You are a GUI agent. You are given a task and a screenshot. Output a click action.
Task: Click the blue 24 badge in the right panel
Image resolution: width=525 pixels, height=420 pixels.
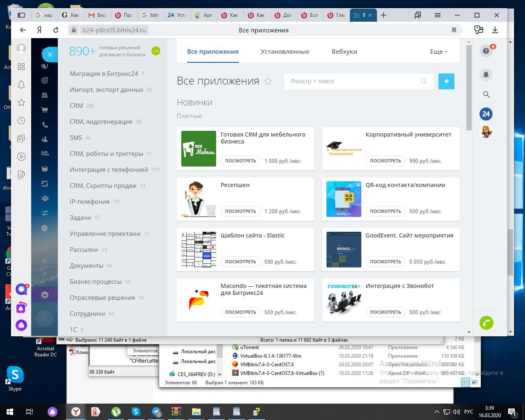pos(486,114)
